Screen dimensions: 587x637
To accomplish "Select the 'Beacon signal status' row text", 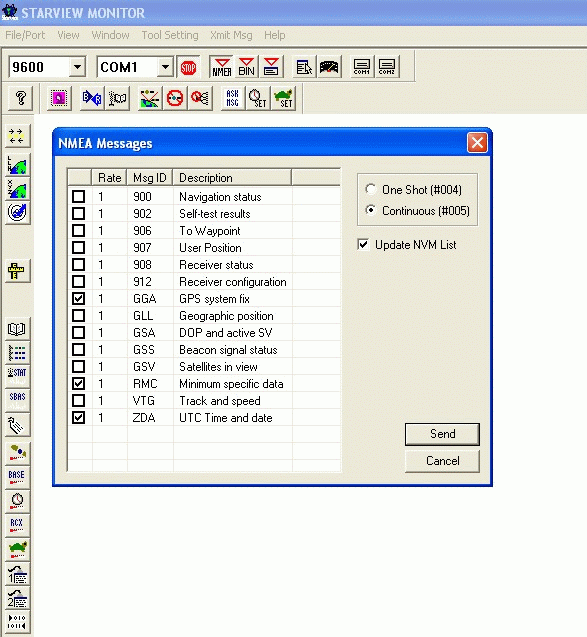I will pyautogui.click(x=228, y=350).
